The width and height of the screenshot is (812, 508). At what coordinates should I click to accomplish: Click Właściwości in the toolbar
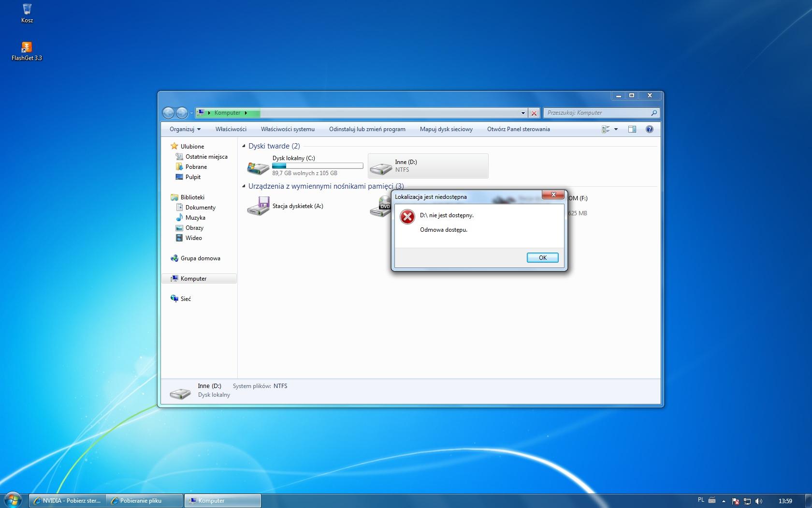click(231, 129)
